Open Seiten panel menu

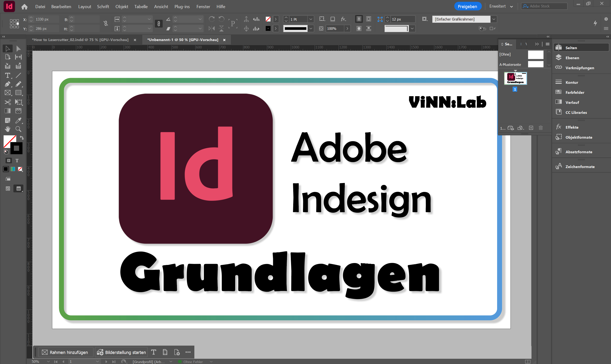tap(547, 44)
